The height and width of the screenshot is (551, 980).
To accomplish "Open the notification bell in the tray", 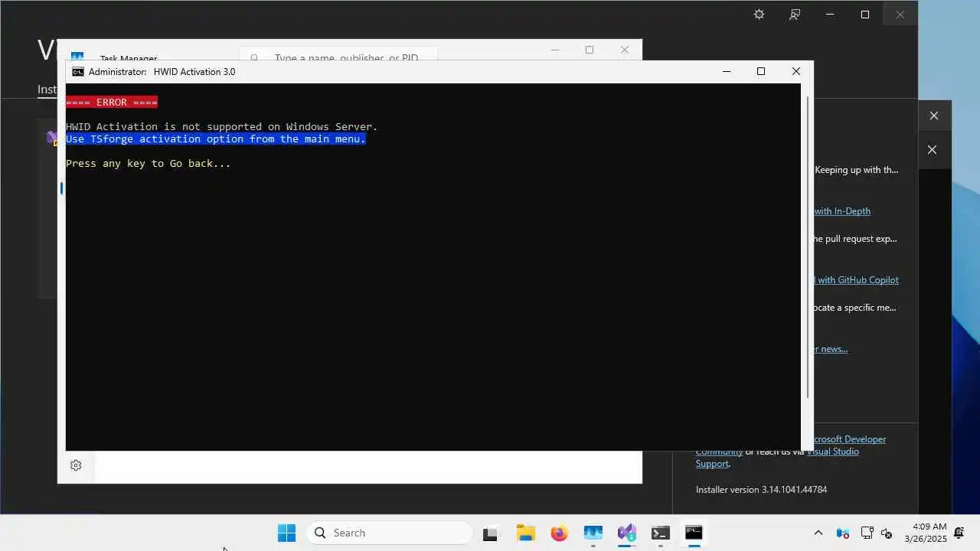I will coord(959,533).
